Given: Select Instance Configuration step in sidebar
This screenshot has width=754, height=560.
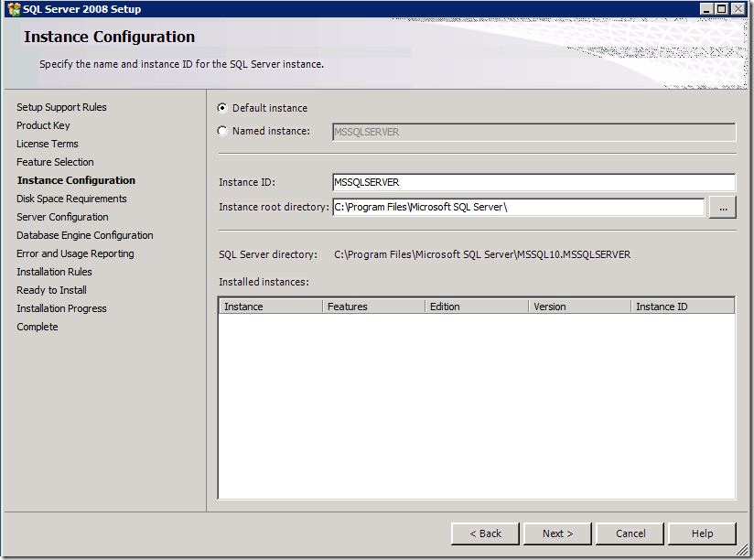Looking at the screenshot, I should click(76, 180).
